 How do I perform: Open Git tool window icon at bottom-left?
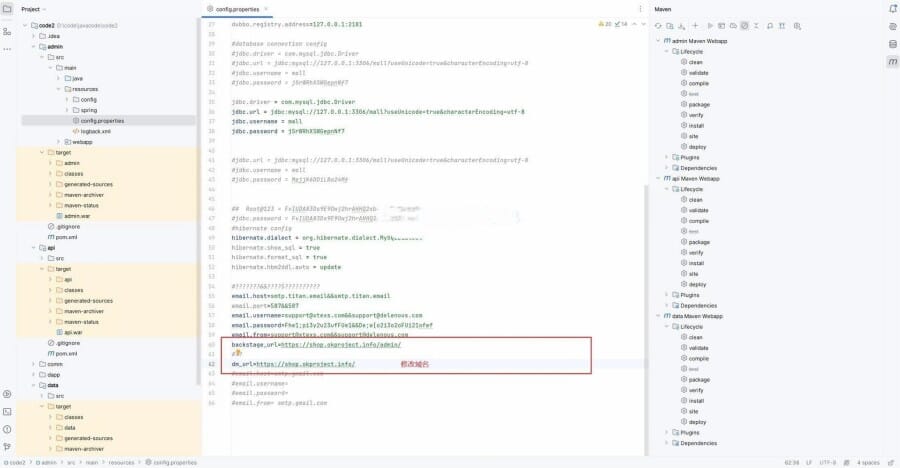tap(7, 446)
